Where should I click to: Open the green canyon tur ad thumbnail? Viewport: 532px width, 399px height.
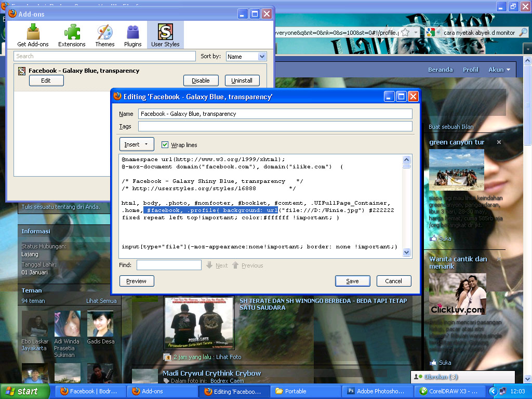coord(456,170)
